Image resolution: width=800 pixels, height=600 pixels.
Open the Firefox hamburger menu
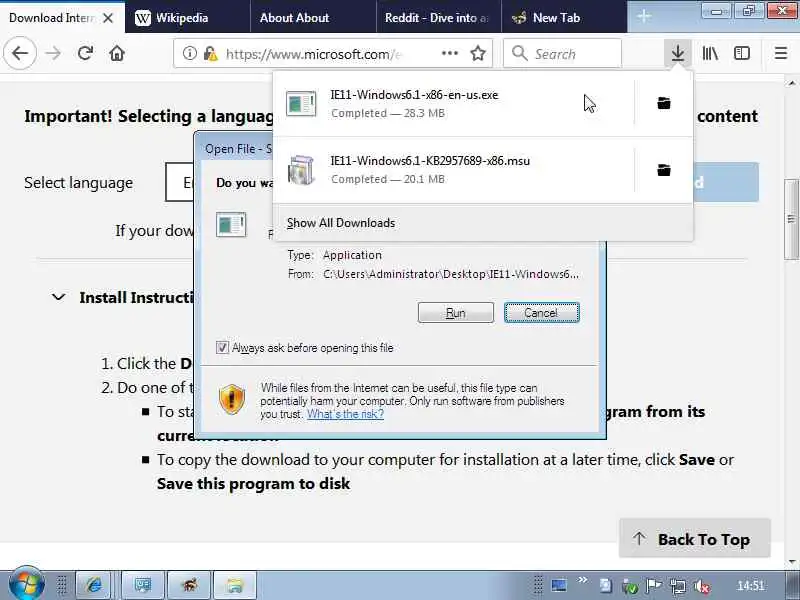tap(781, 53)
